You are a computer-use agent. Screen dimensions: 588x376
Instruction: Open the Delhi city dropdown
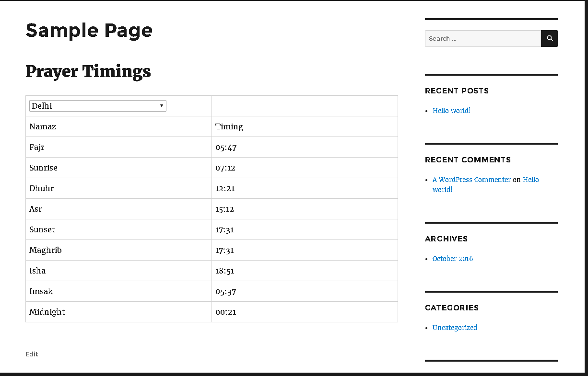(x=97, y=106)
